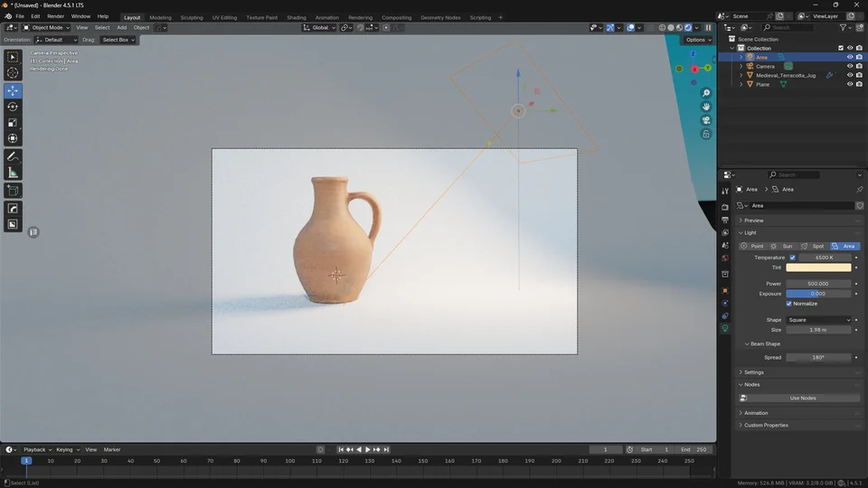Open the Scene properties tab
The image size is (868, 488).
pos(724,245)
